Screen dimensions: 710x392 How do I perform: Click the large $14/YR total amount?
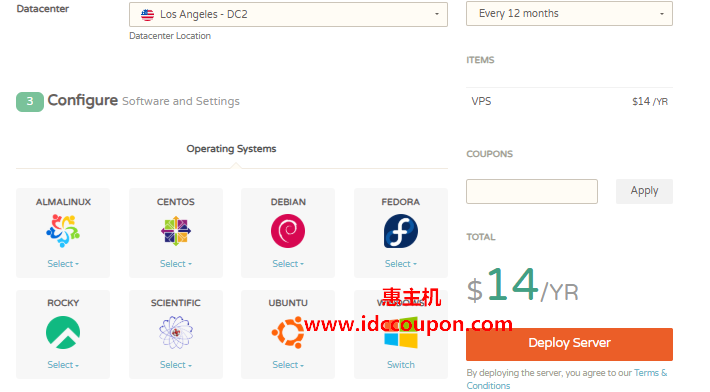pyautogui.click(x=523, y=286)
